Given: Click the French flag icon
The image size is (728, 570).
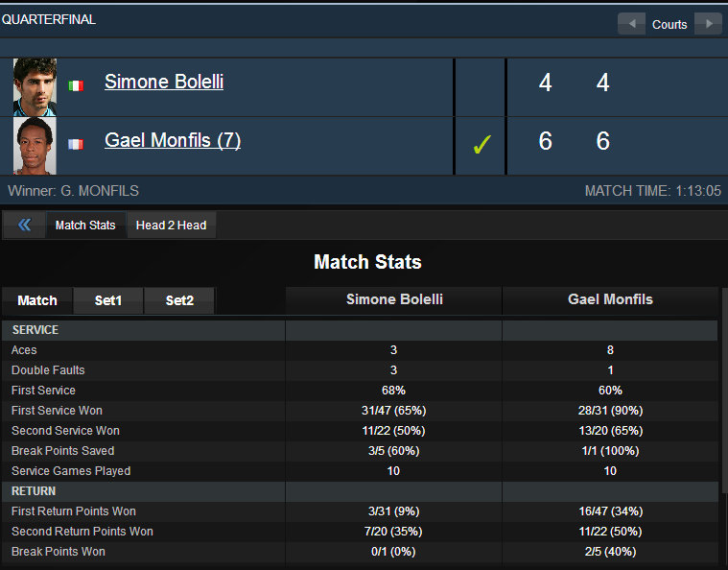Looking at the screenshot, I should 76,145.
